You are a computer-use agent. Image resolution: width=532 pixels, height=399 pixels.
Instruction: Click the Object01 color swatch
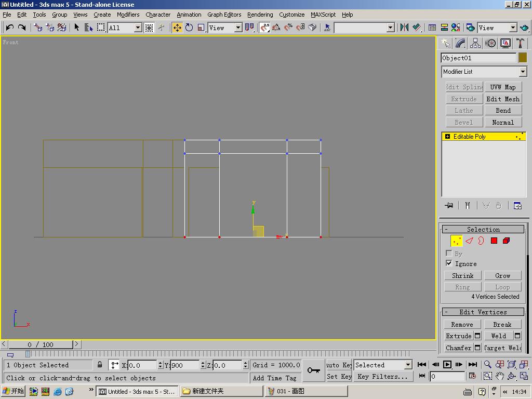tap(523, 58)
